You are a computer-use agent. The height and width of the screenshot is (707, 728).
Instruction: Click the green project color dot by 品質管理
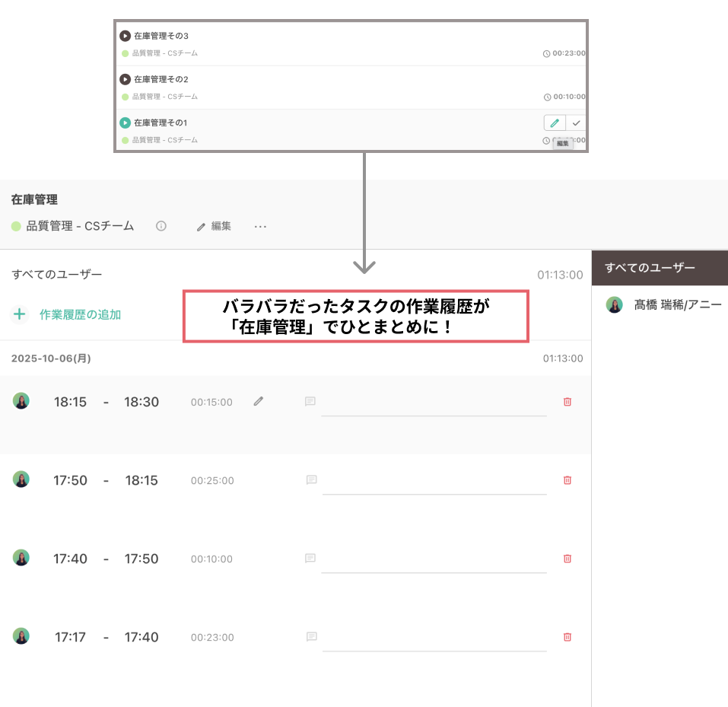point(16,226)
